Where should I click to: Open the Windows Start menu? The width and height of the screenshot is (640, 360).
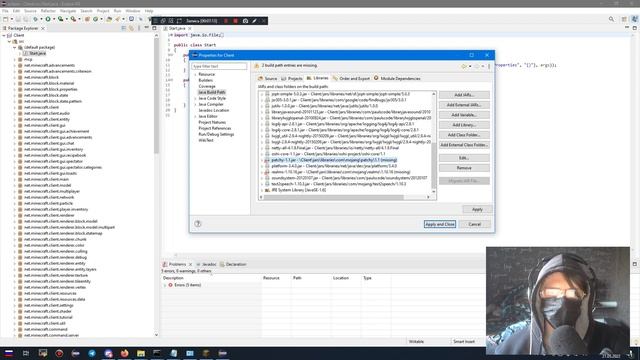point(9,353)
